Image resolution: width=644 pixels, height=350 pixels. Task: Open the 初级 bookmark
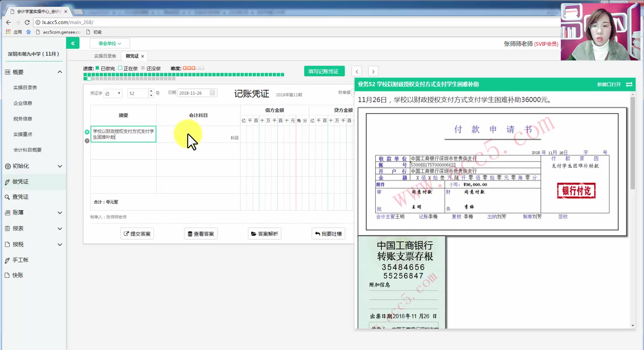point(94,32)
